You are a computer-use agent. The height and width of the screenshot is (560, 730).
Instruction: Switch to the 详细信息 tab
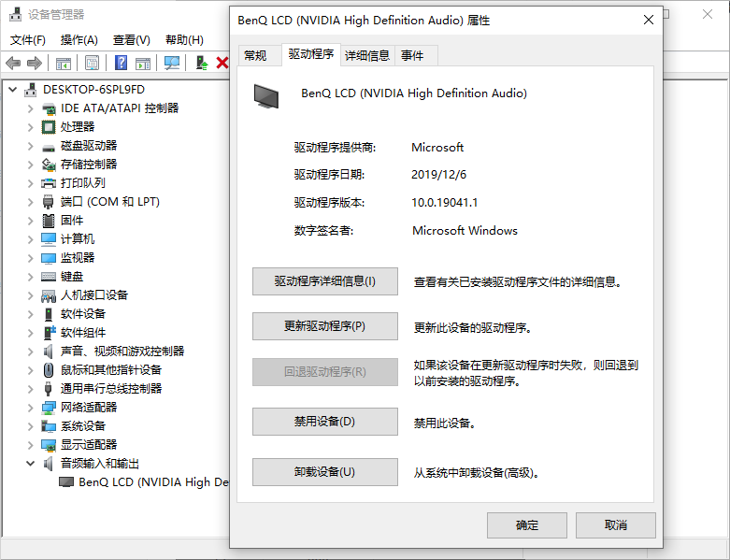click(x=367, y=56)
